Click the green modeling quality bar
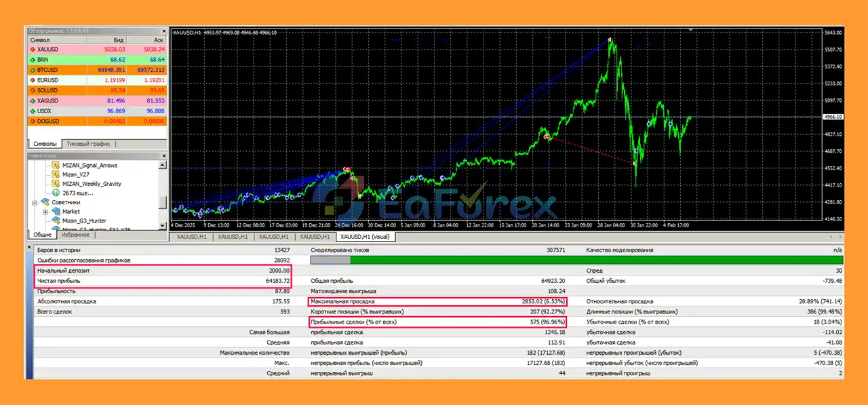Screen dimensions: 868x405 [x=597, y=260]
